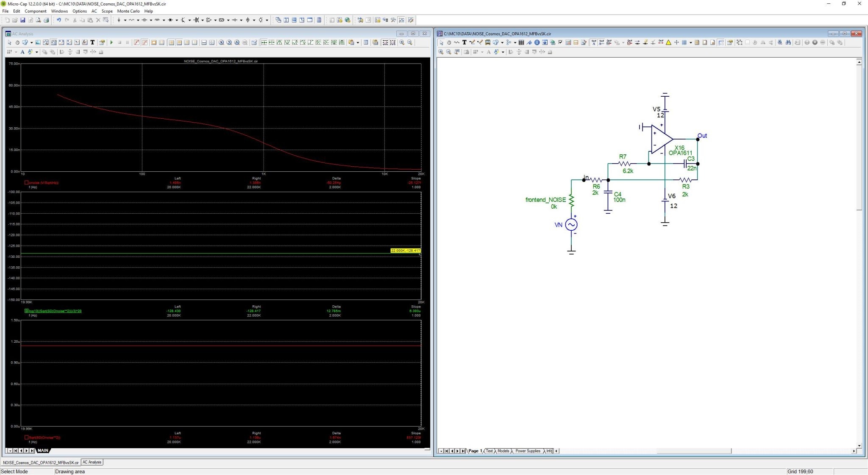Open the File menu
The width and height of the screenshot is (868, 475).
[6, 11]
